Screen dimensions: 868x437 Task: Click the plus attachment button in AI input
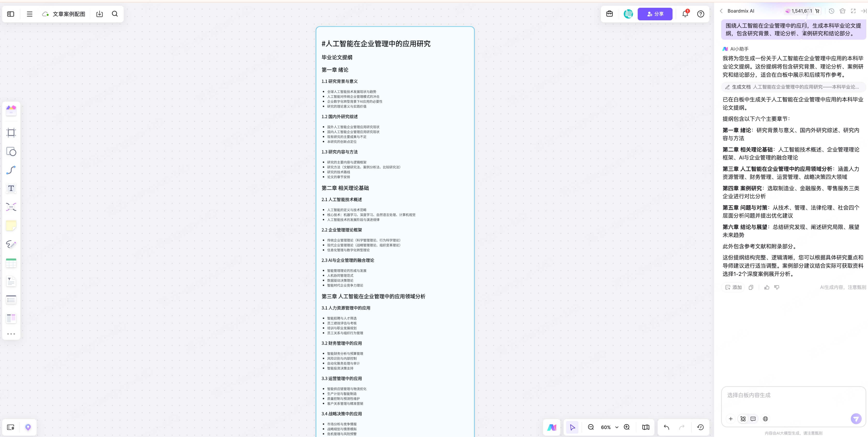[731, 419]
